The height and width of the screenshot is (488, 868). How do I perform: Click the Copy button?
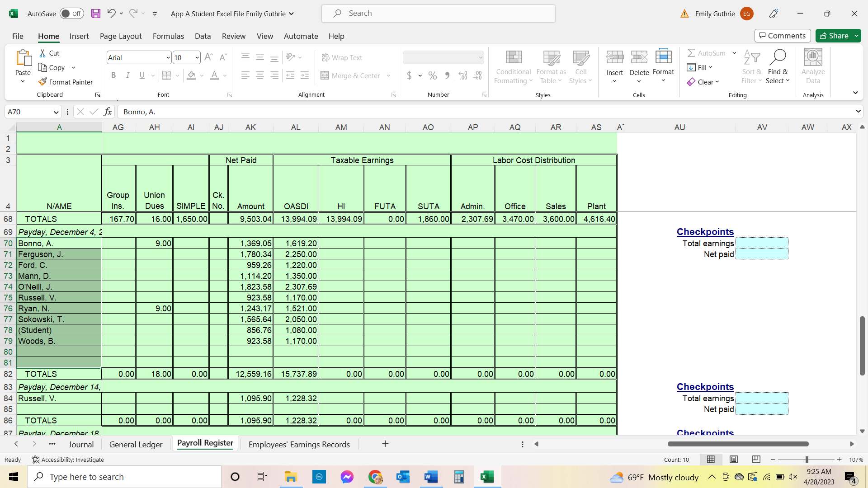pyautogui.click(x=52, y=68)
